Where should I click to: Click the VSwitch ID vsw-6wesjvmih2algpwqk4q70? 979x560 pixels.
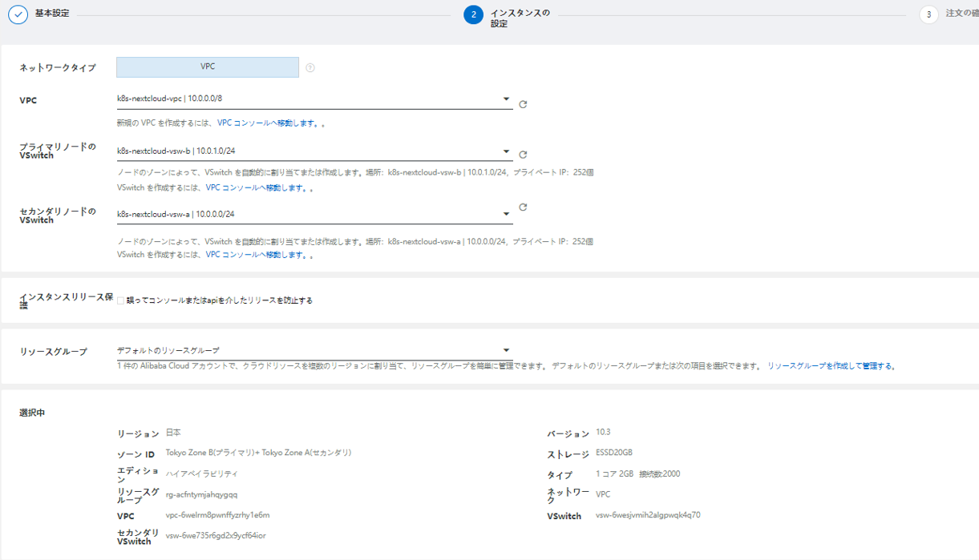pyautogui.click(x=648, y=515)
